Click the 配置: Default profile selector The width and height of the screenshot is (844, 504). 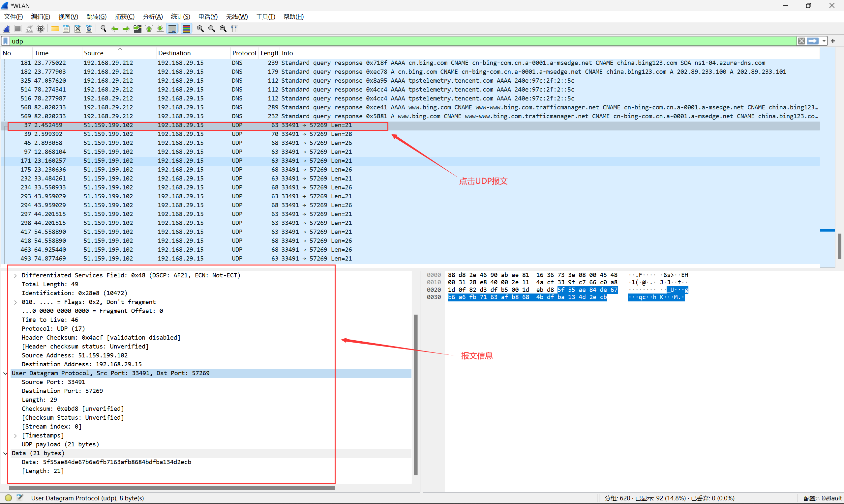[x=822, y=498]
